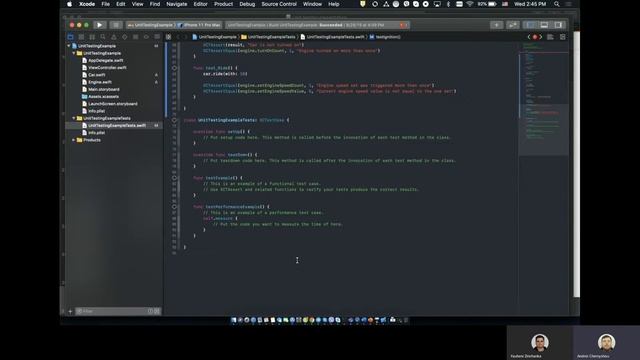Open UnitTestingExample project jump bar segment
The height and width of the screenshot is (360, 640).
[215, 37]
